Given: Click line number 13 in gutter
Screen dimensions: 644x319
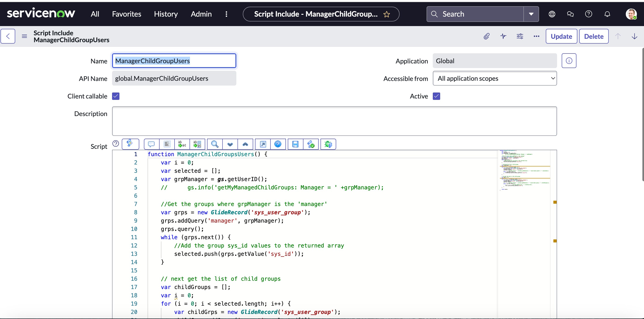Looking at the screenshot, I should click(x=134, y=254).
